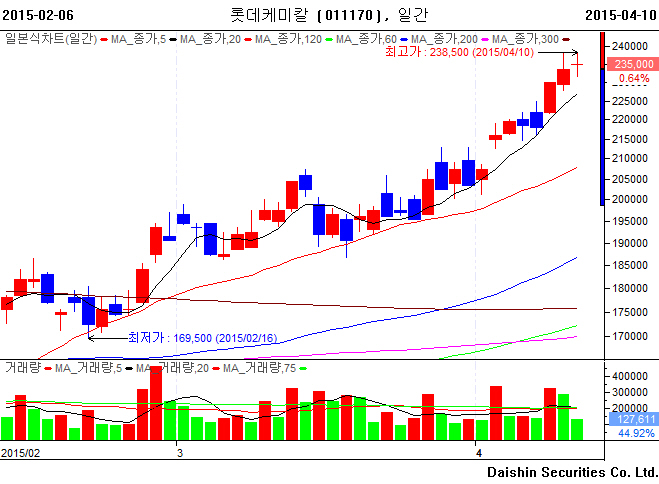Click the 일본식차트(일간) legend label

pyautogui.click(x=51, y=39)
